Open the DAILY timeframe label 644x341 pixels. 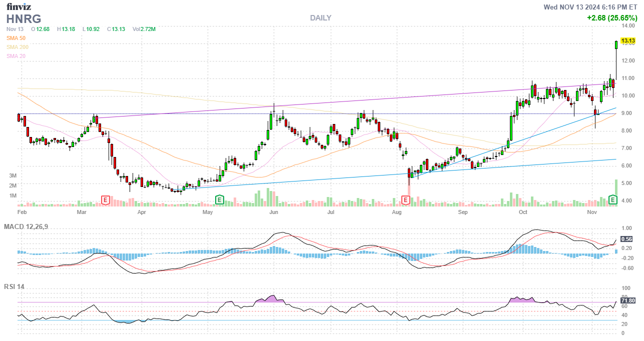coord(320,18)
